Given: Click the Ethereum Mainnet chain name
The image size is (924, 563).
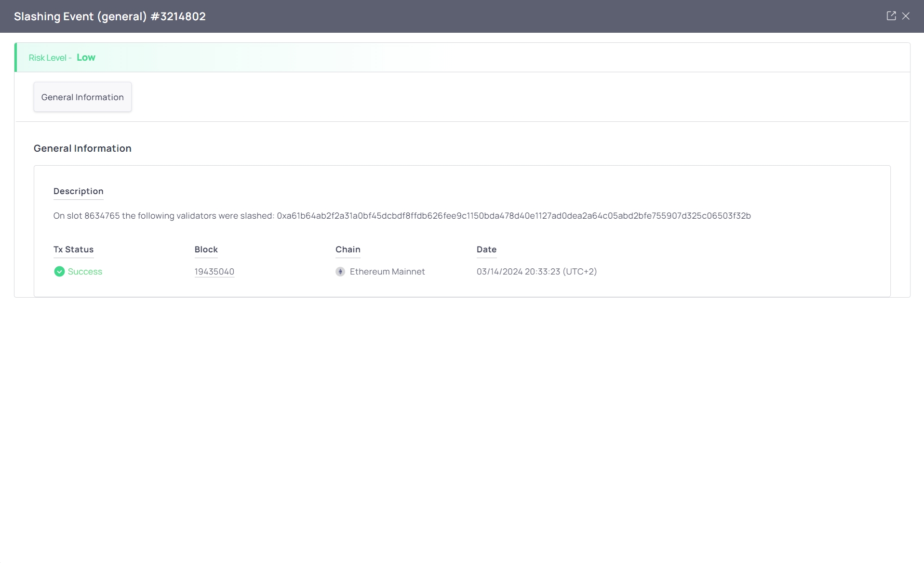Looking at the screenshot, I should [x=387, y=272].
